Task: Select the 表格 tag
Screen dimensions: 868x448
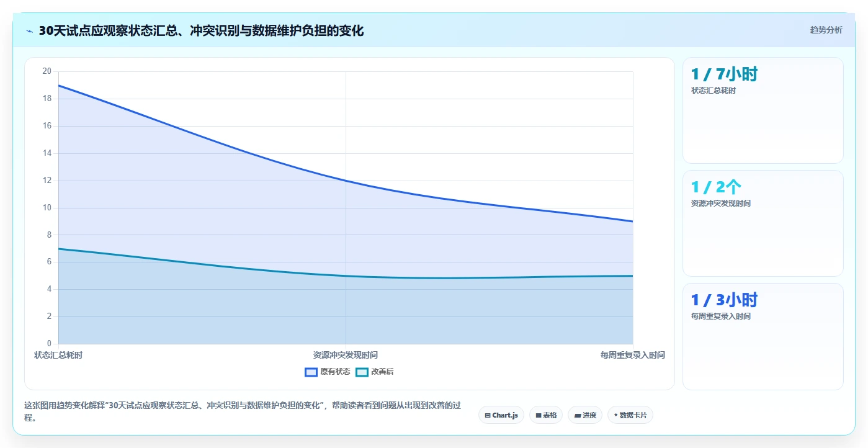Action: (x=546, y=415)
